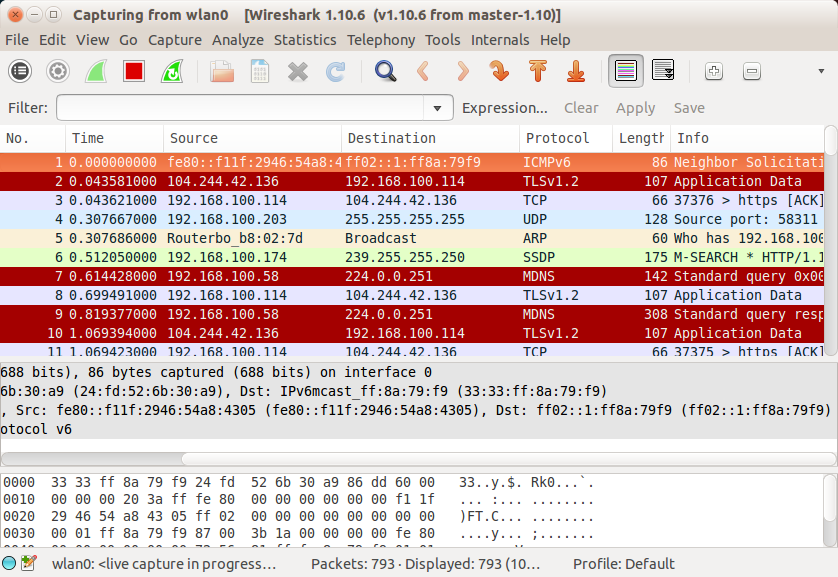Open the filter history dropdown arrow
838x577 pixels.
437,108
